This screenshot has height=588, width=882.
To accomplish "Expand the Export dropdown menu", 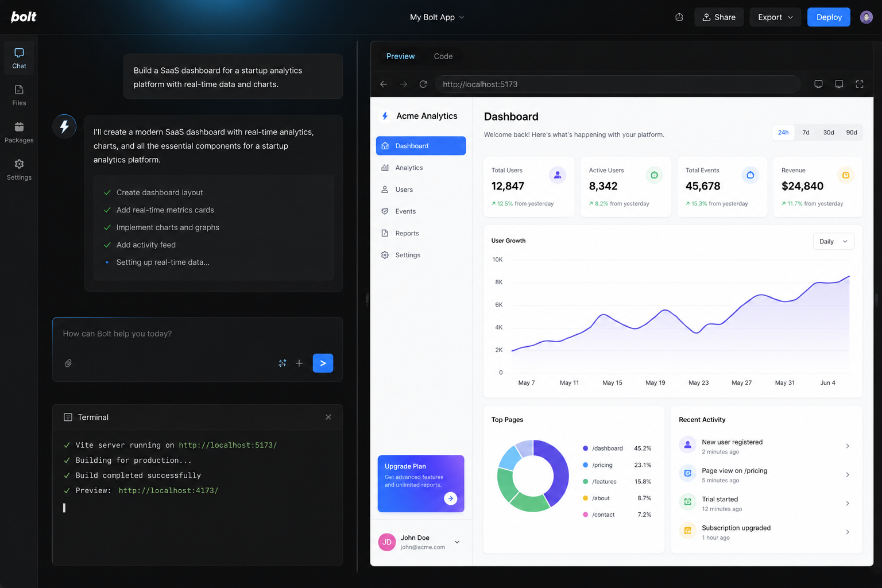I will pos(775,17).
